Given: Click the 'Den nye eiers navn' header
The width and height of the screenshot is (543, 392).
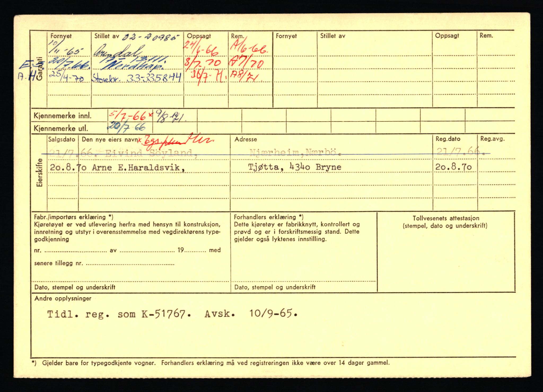Looking at the screenshot, I should (110, 140).
